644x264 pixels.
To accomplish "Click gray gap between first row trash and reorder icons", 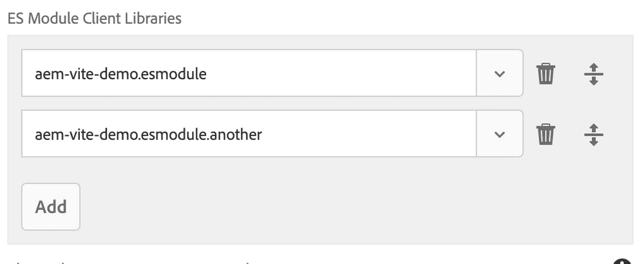I will 569,74.
